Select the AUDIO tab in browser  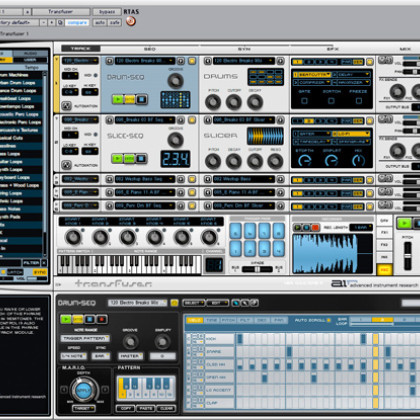(x=30, y=53)
